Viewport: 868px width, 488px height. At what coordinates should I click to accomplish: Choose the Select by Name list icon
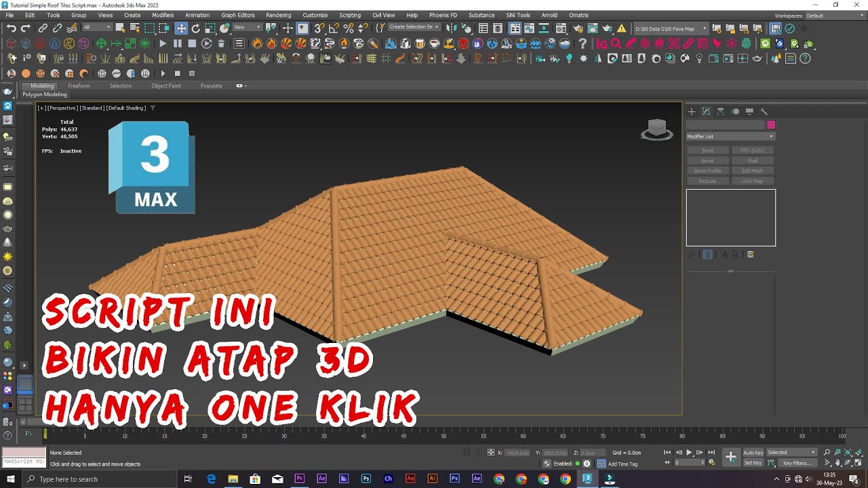coord(134,28)
